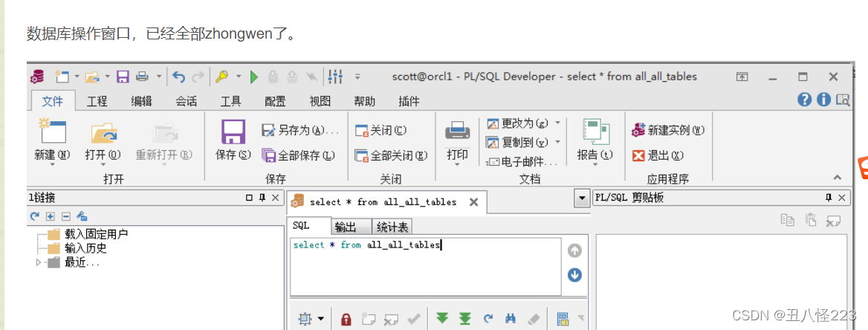The height and width of the screenshot is (330, 868).
Task: Open the 会话 ribbon tab
Action: [x=186, y=101]
